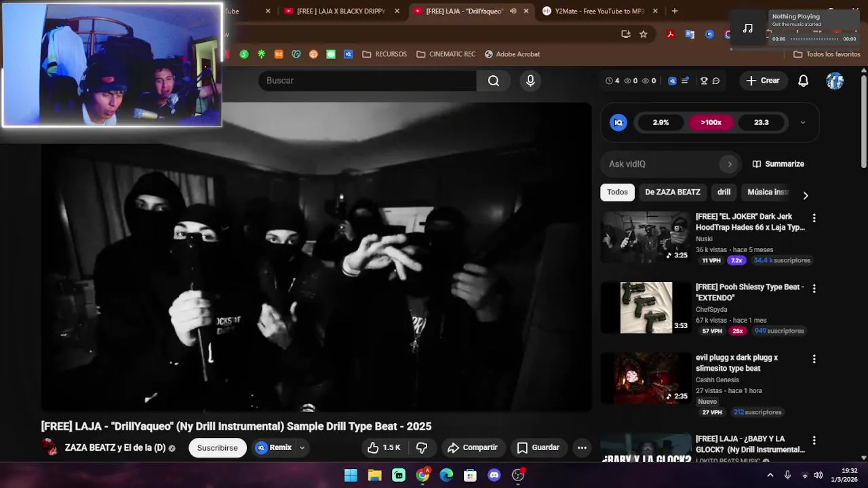The image size is (868, 488).
Task: Click the Ask vidIQ input field
Action: click(x=661, y=164)
